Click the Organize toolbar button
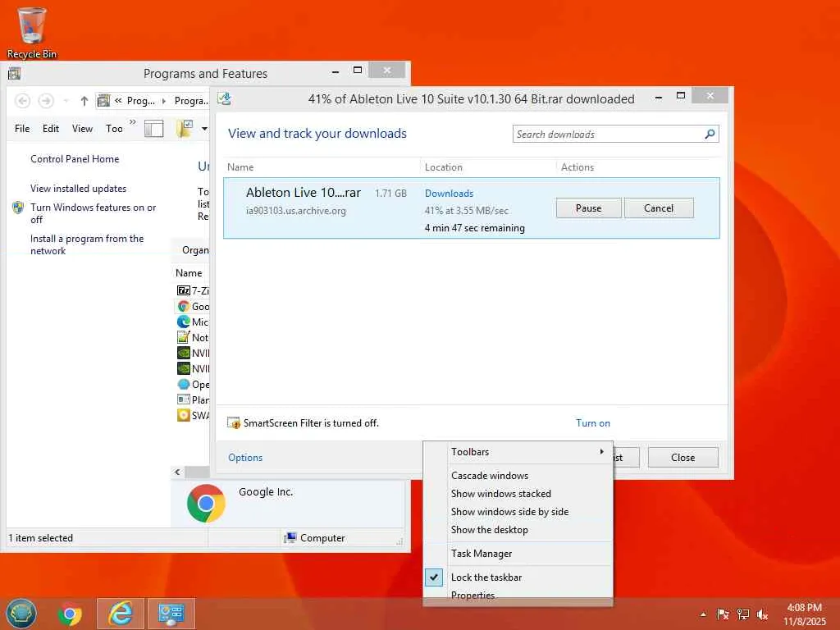 coord(195,250)
